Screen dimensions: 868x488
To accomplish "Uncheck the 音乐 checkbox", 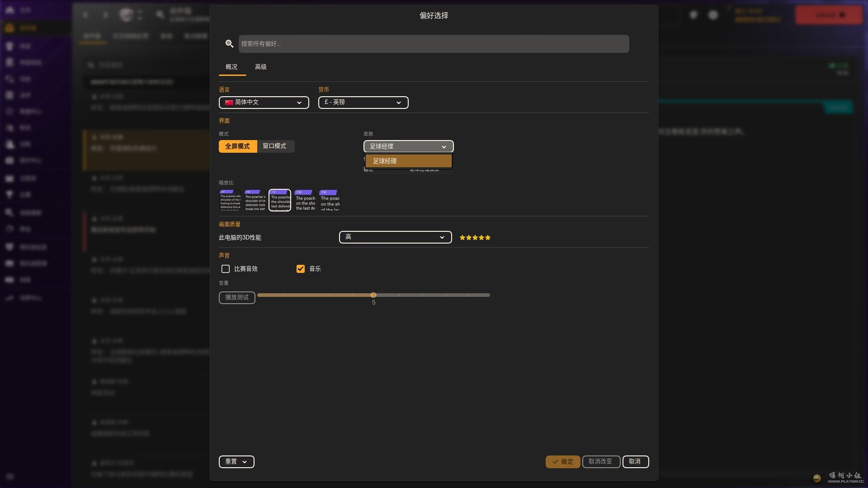I will [x=301, y=269].
